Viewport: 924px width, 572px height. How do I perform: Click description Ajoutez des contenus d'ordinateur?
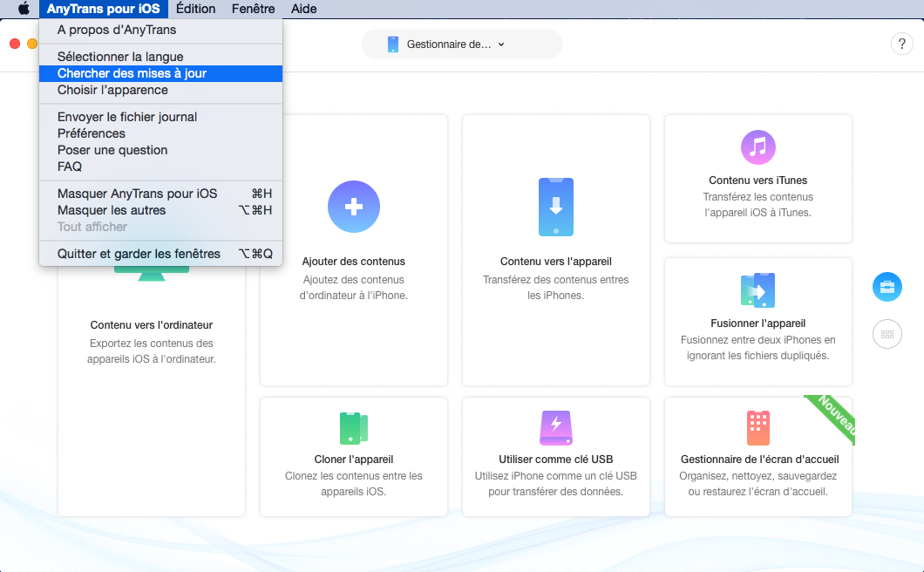(x=354, y=288)
